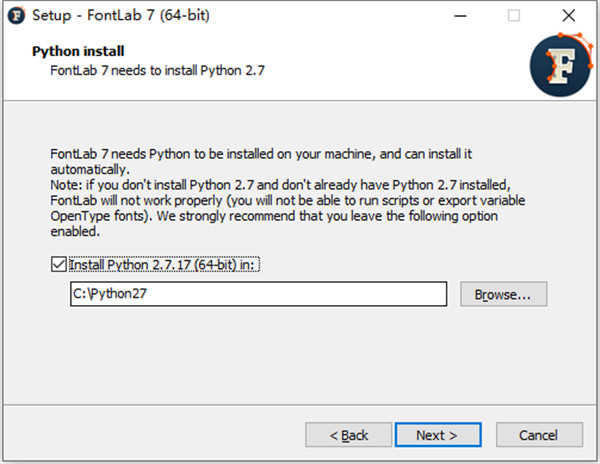Click the bold "Python install" heading
The width and height of the screenshot is (600, 464).
pos(78,51)
